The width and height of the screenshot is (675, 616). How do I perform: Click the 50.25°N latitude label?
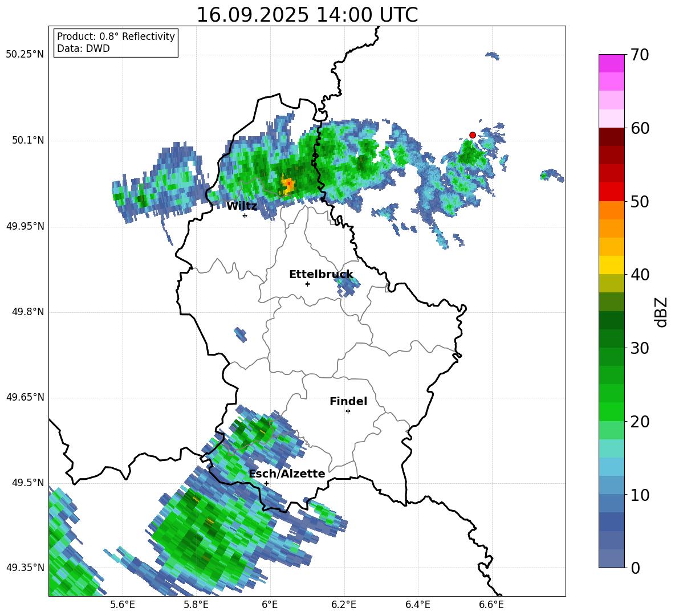25,55
